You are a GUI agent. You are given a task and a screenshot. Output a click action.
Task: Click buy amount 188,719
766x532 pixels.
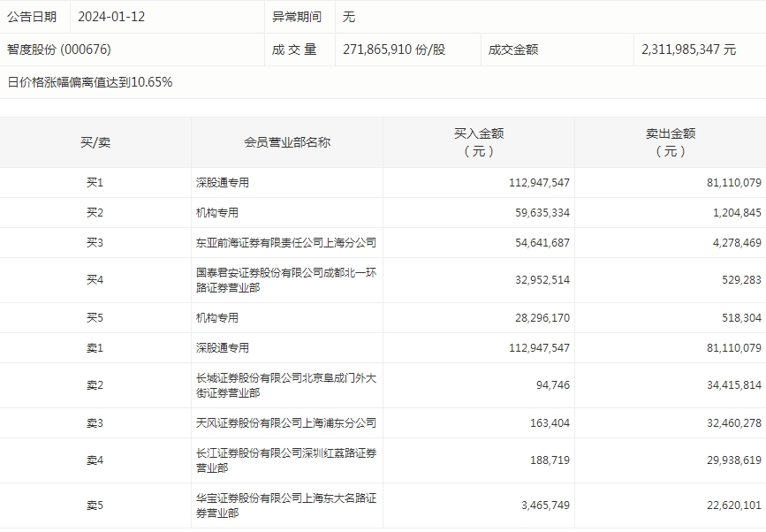click(x=550, y=460)
